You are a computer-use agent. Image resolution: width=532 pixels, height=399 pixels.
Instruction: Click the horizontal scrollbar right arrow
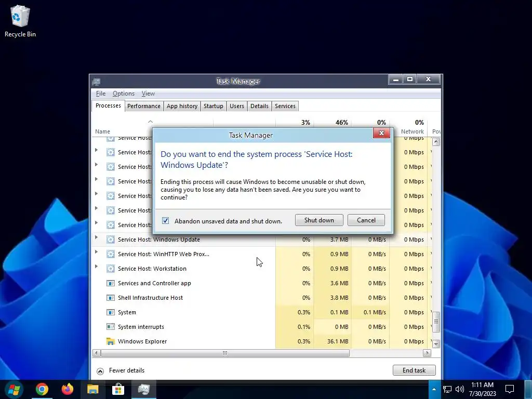pos(427,353)
